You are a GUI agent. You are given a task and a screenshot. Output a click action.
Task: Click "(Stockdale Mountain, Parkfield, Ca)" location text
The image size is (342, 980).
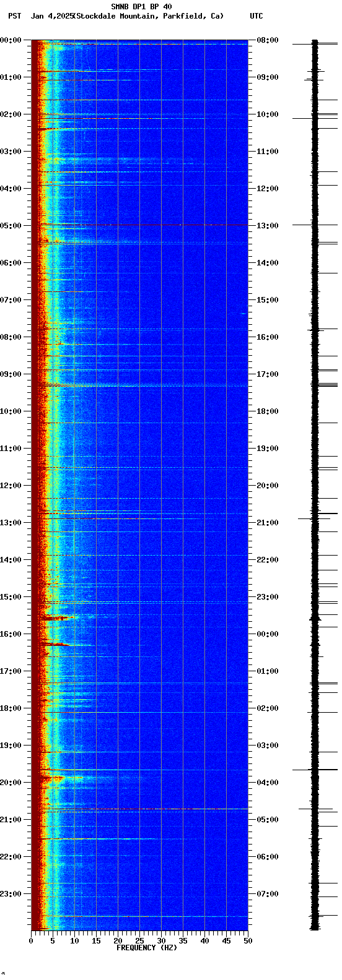pyautogui.click(x=149, y=16)
